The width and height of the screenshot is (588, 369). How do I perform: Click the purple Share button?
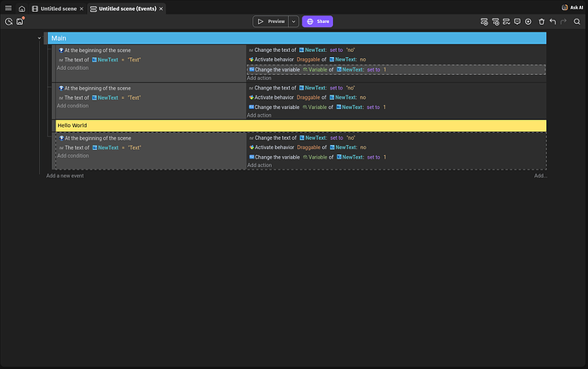click(317, 21)
